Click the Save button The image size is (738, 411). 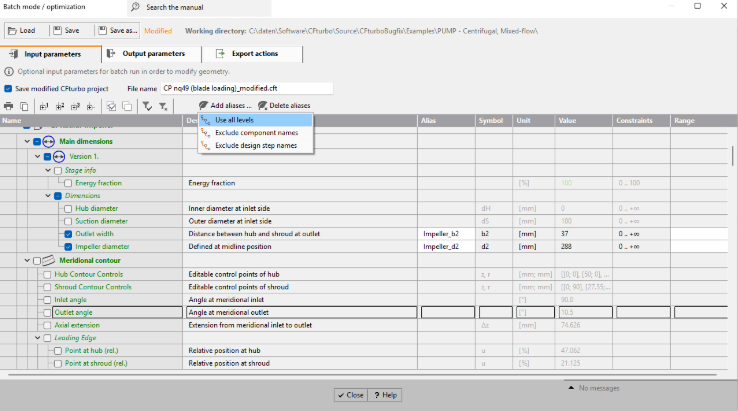[x=67, y=31]
